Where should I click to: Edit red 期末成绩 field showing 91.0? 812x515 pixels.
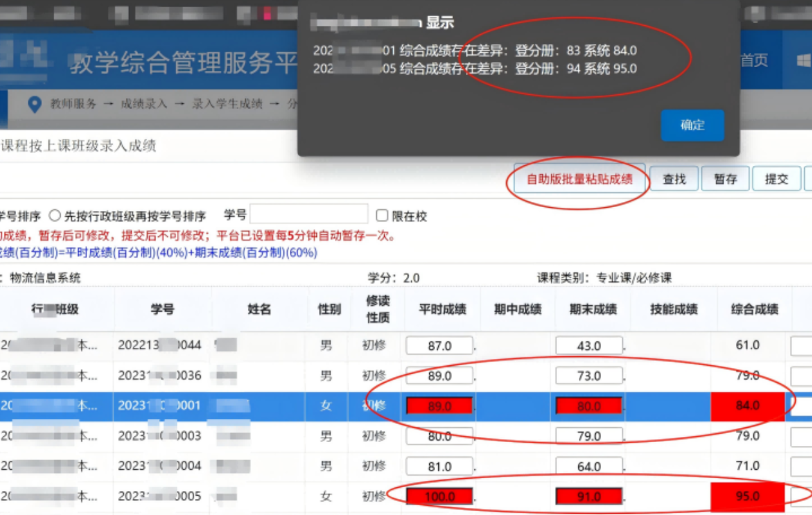(x=589, y=496)
